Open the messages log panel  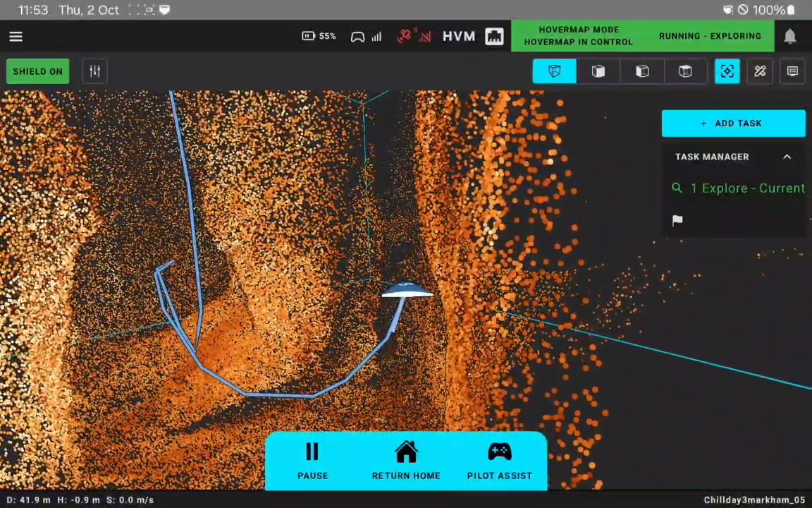pyautogui.click(x=792, y=71)
